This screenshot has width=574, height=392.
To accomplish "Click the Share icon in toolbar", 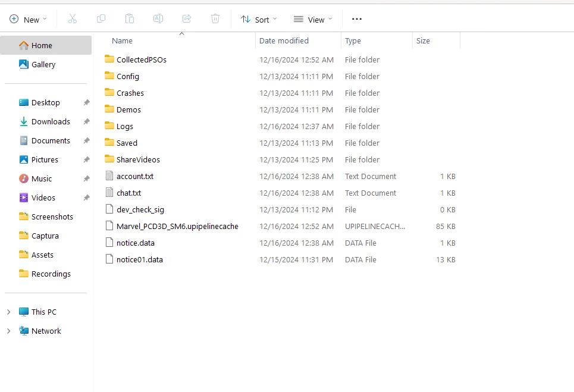I will point(187,18).
